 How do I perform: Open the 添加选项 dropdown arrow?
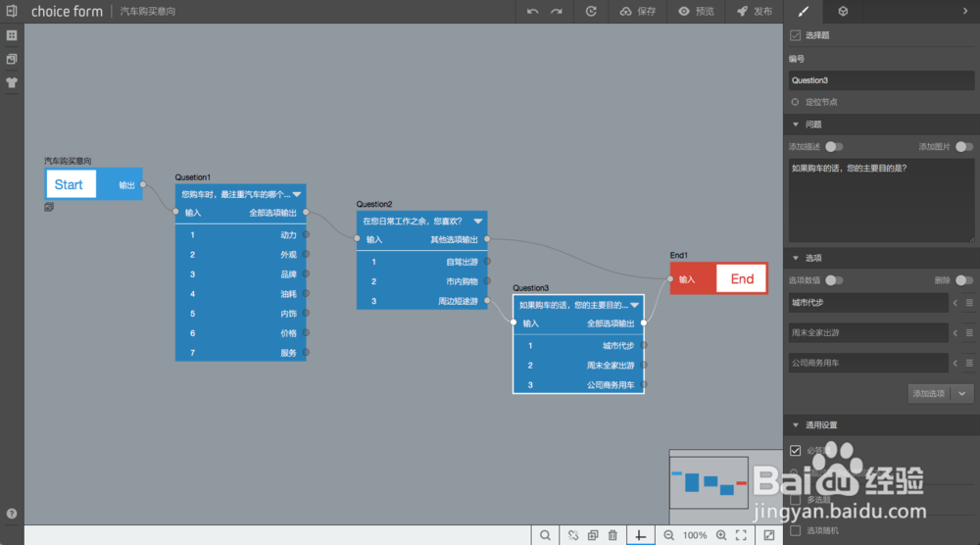962,394
